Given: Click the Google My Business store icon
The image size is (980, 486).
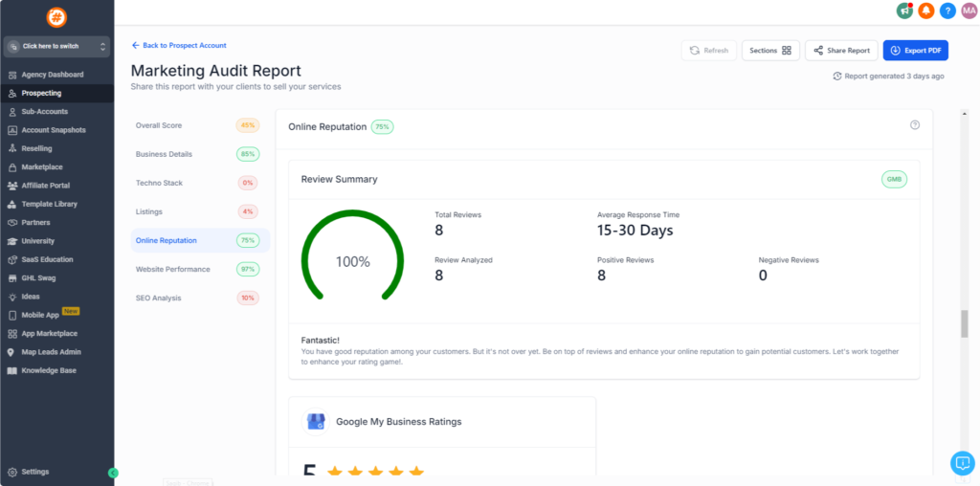Looking at the screenshot, I should (315, 421).
